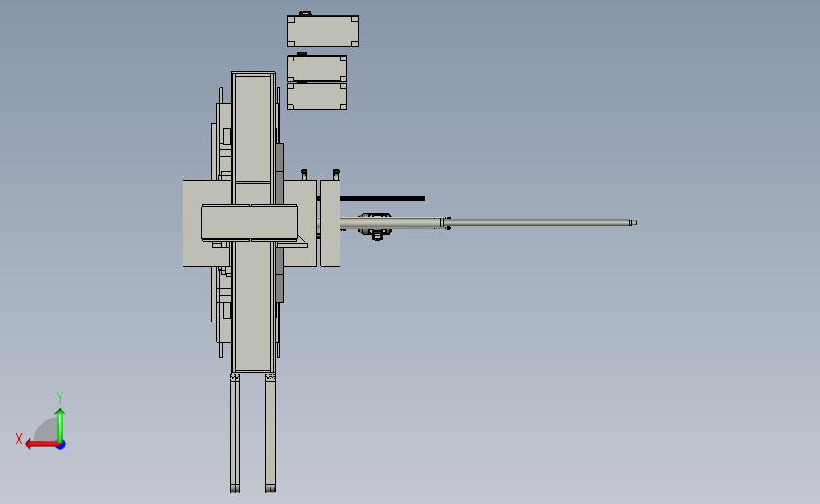Select the long horizontal rod extending right

(x=540, y=223)
